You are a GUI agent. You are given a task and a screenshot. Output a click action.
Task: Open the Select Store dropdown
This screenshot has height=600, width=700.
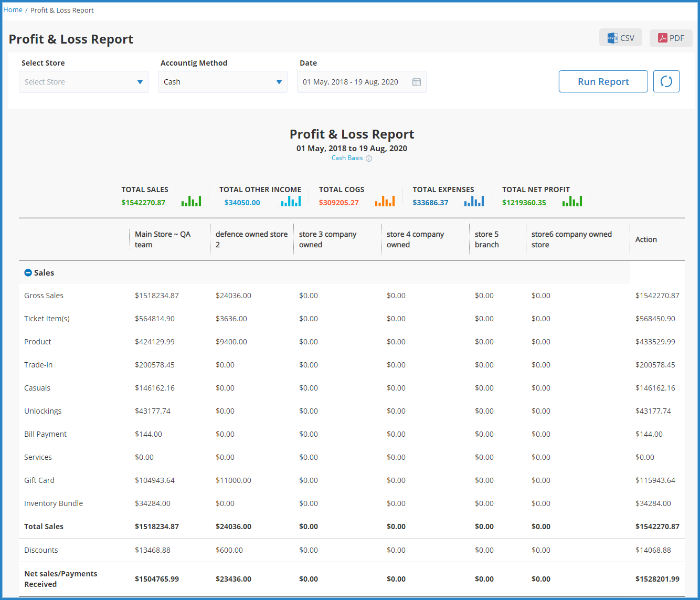[83, 82]
